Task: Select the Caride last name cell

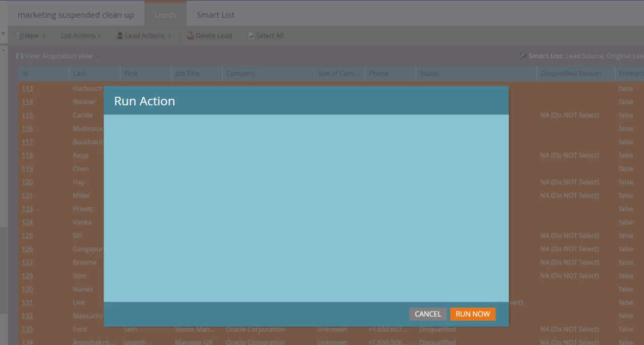Action: [x=83, y=115]
